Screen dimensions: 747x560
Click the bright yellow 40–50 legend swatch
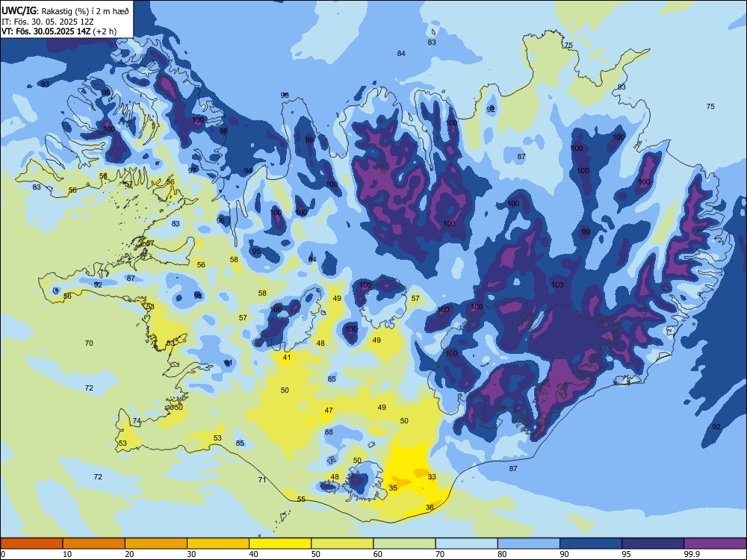[280, 544]
